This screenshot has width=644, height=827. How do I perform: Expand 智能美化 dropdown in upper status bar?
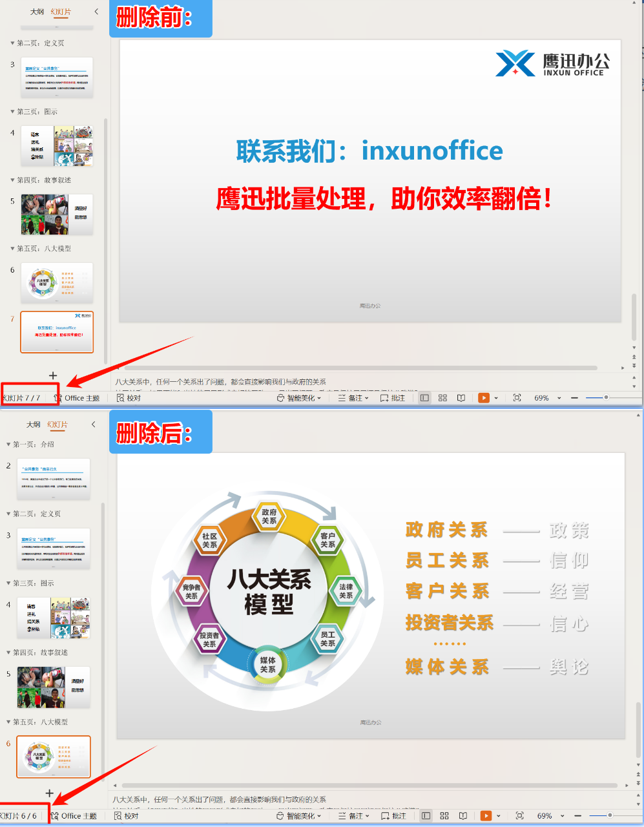(299, 398)
